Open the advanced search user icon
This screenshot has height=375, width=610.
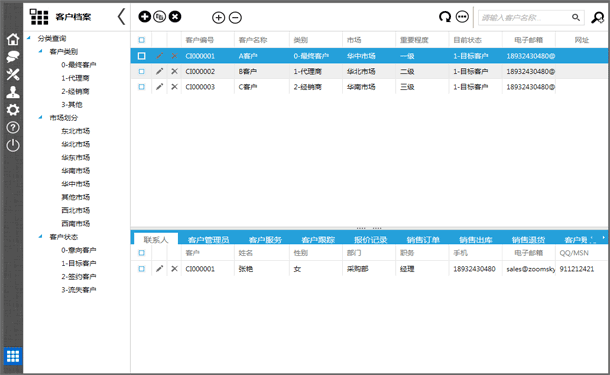point(598,18)
